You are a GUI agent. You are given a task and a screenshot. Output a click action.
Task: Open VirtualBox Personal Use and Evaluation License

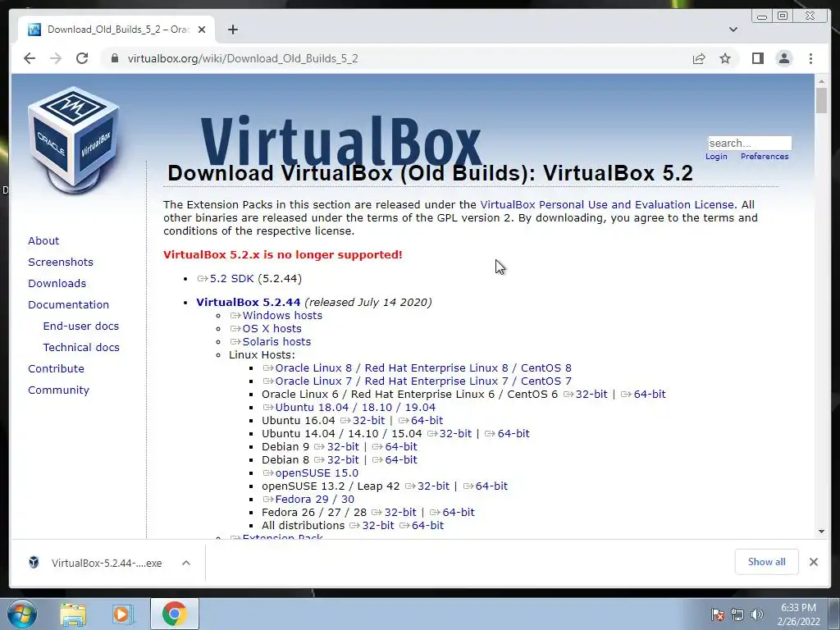(x=607, y=204)
